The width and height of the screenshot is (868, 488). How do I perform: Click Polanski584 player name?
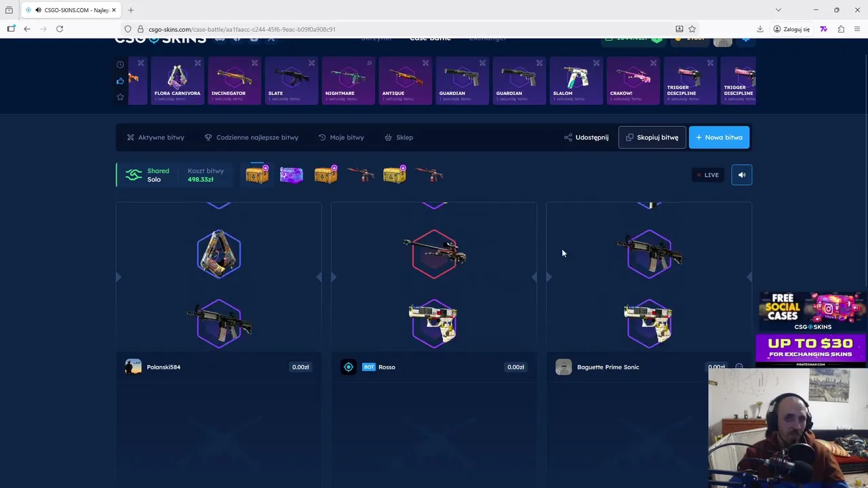[x=163, y=367]
